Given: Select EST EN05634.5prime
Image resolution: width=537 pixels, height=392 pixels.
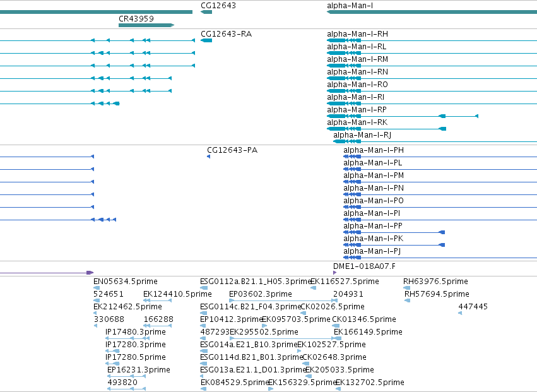Looking at the screenshot, I should coord(126,282).
